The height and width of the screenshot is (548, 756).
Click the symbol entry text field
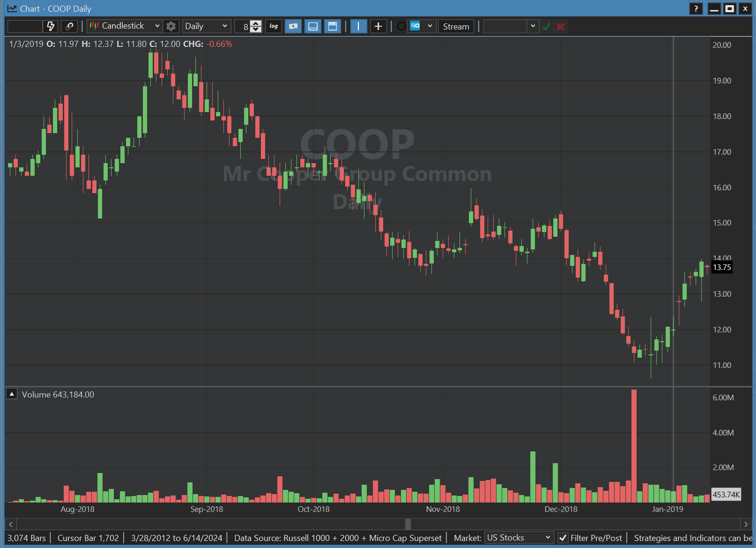25,26
